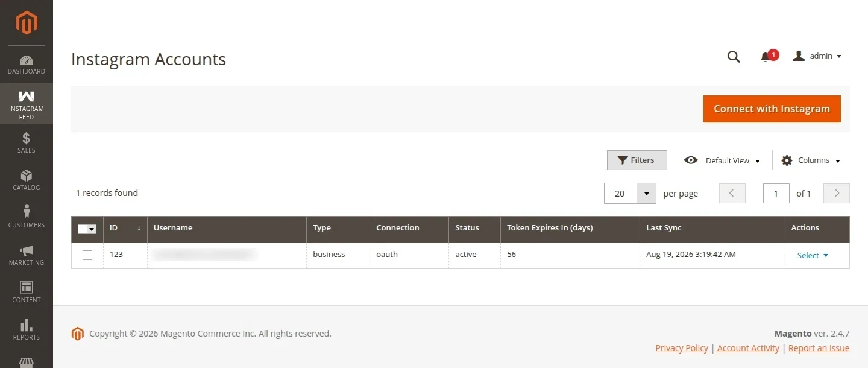
Task: Sort by ID column header
Action: coord(125,228)
